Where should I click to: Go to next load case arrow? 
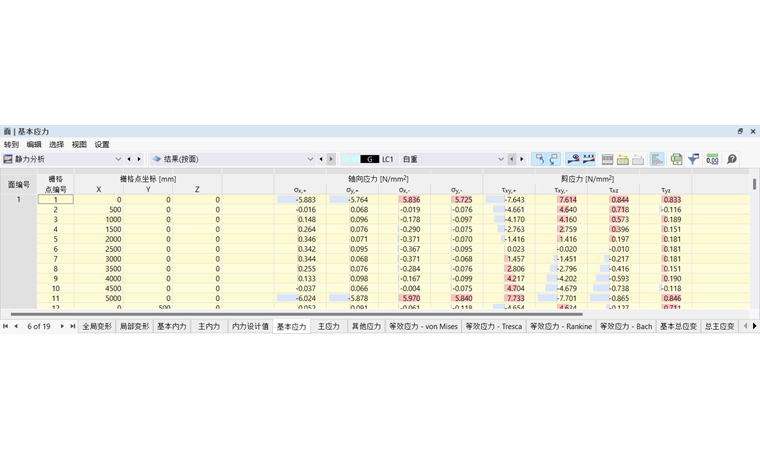point(522,159)
